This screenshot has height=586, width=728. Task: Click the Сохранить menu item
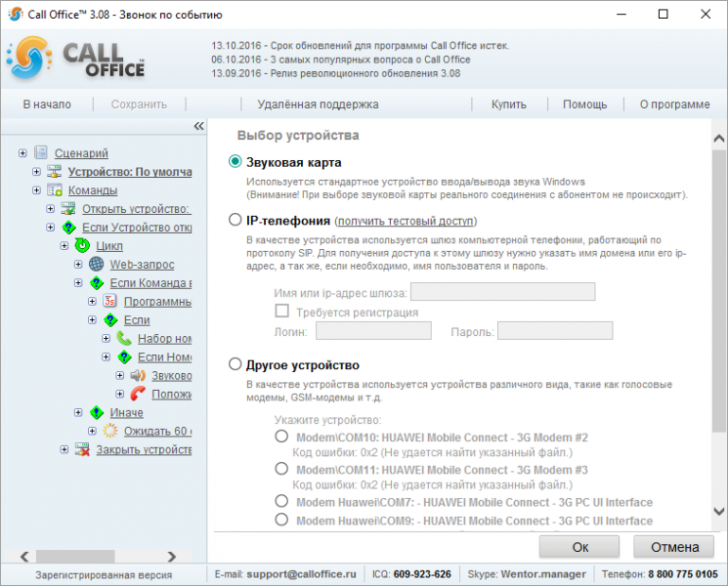139,105
